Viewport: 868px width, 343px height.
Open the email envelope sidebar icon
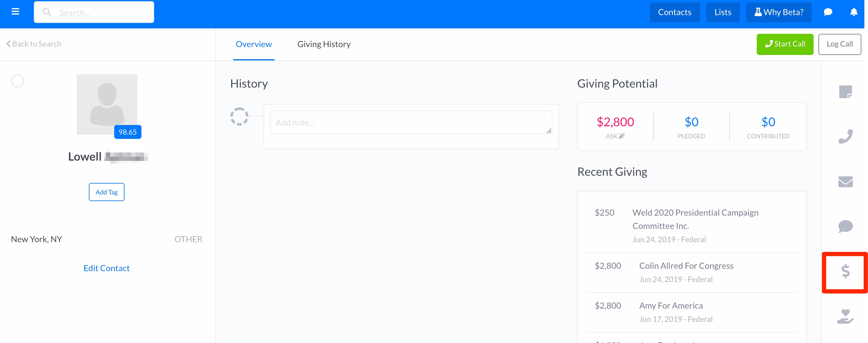(x=845, y=181)
